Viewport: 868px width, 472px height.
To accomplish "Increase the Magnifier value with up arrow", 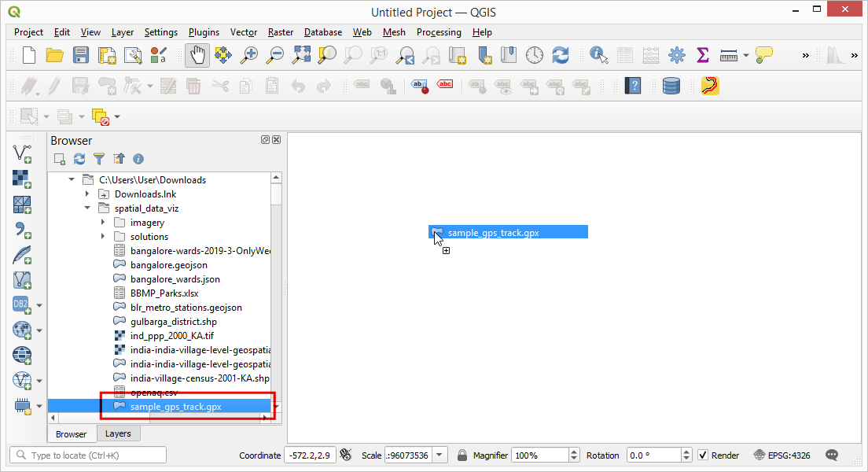I will pos(574,452).
